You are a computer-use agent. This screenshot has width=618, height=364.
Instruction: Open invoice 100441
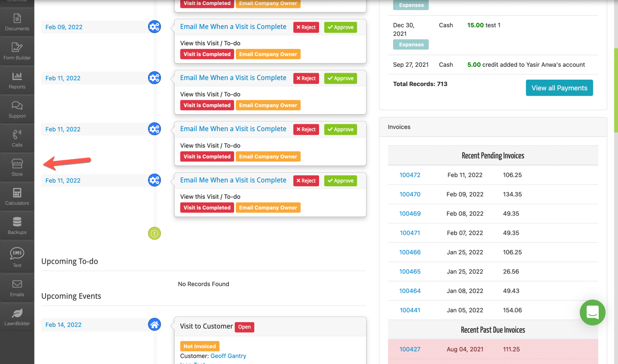410,310
